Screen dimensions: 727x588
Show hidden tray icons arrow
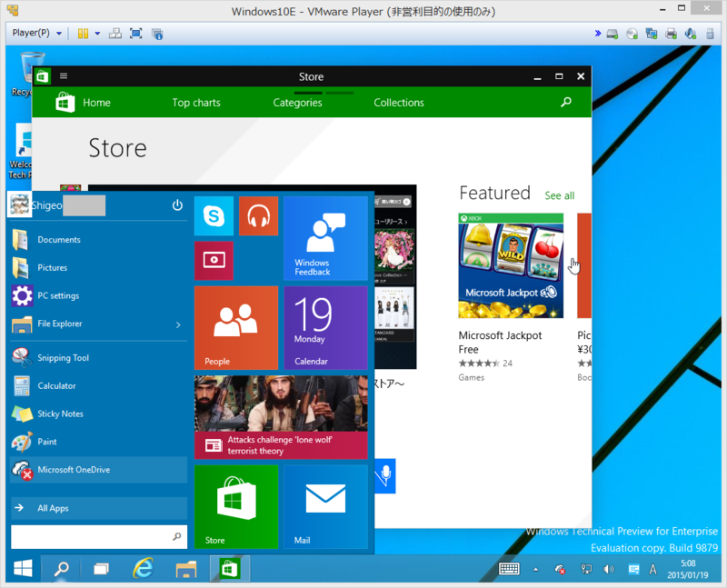(x=536, y=570)
